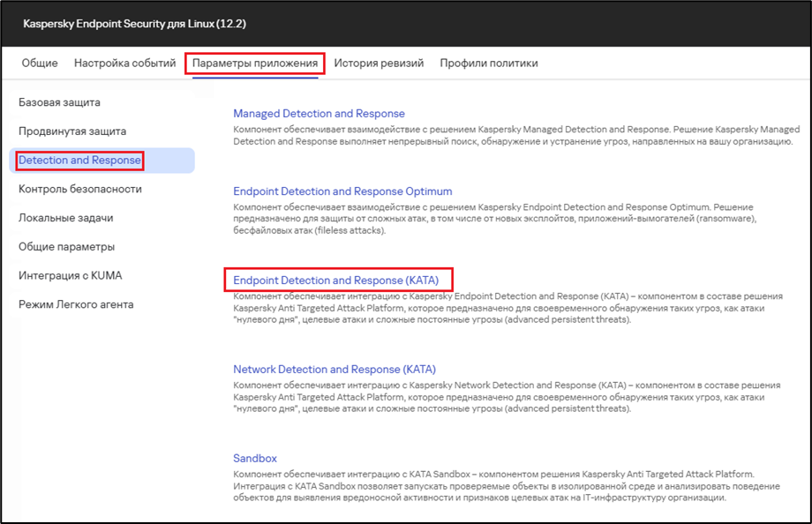Open the Общие tab

pos(40,64)
